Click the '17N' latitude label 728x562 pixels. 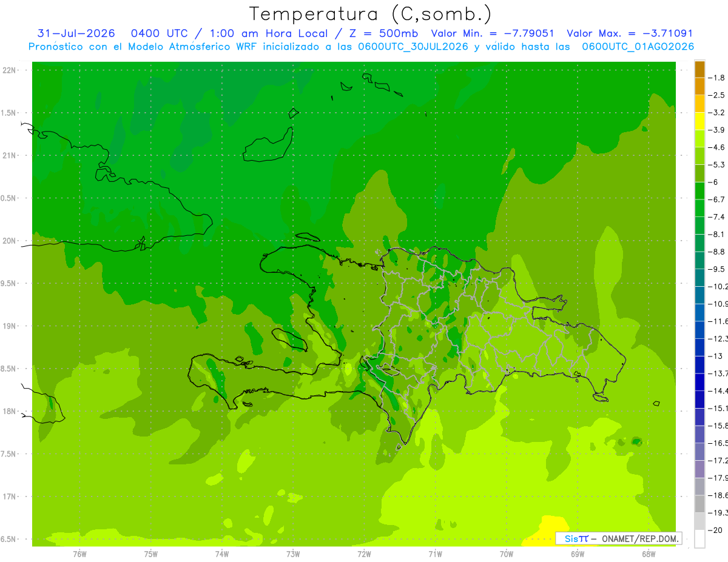10,497
